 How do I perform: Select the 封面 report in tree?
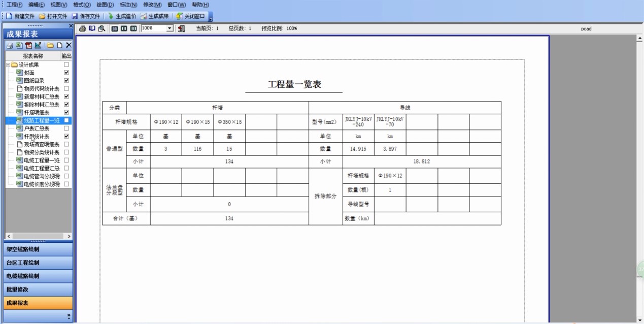tap(29, 73)
